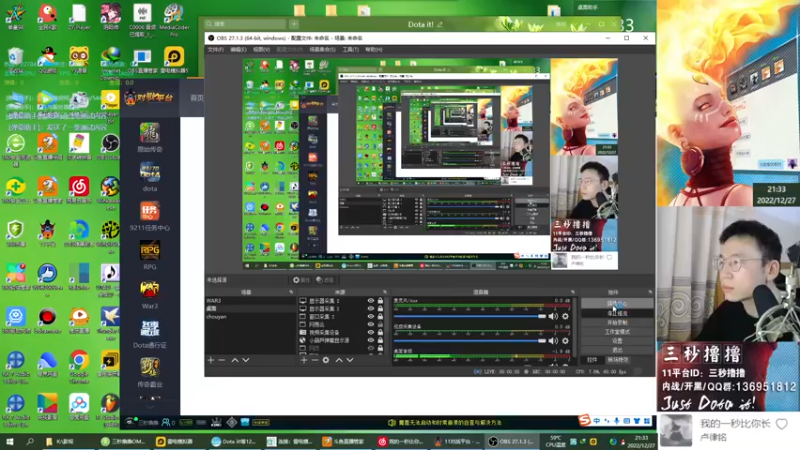Click 属性 button above Sources panel
The width and height of the screenshot is (800, 450).
302,280
